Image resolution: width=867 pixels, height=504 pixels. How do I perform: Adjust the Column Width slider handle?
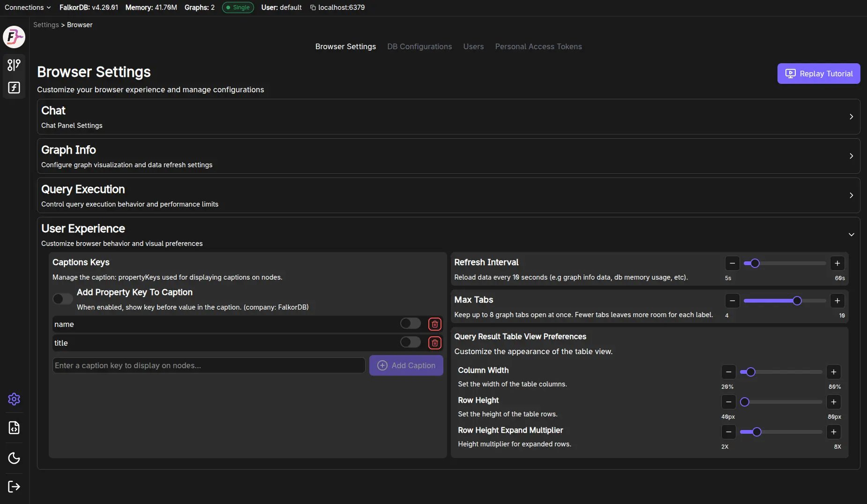751,372
